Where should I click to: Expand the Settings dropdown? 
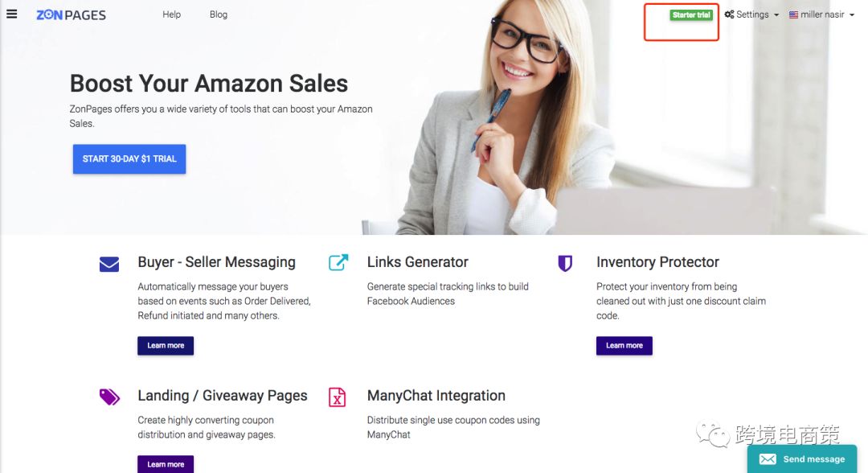point(751,14)
